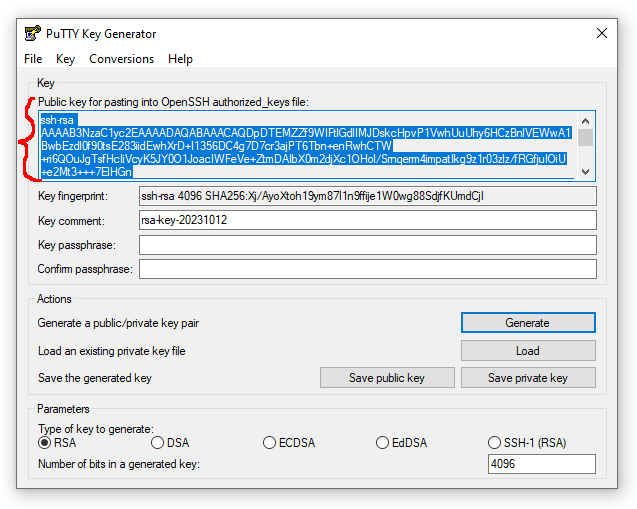Select the EdDSA key type
Screen dimensions: 637x509
point(383,442)
